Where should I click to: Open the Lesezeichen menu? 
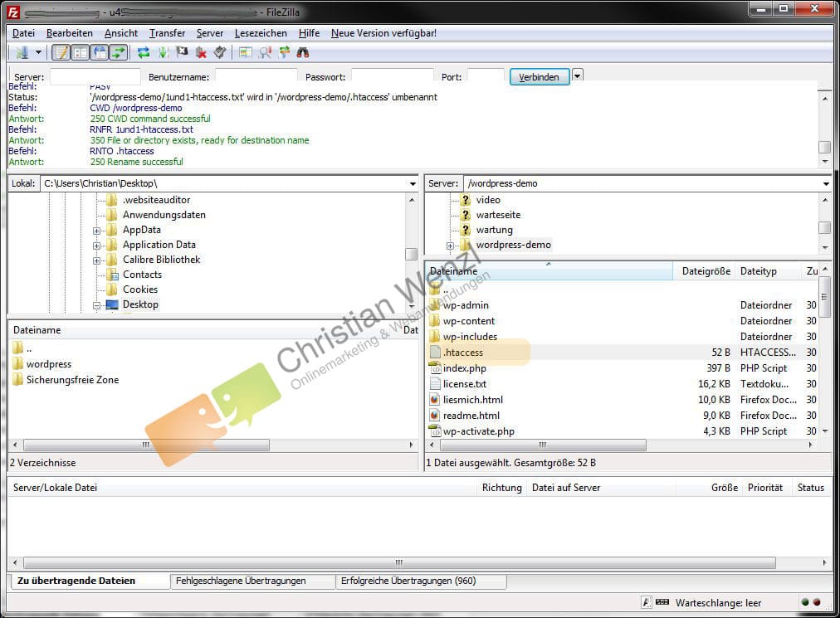pos(261,33)
